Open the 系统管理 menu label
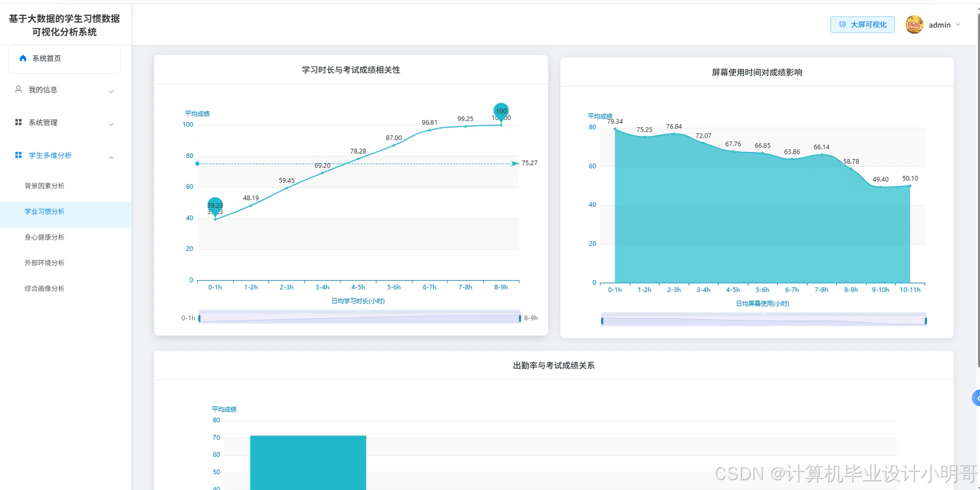Image resolution: width=980 pixels, height=490 pixels. click(43, 123)
